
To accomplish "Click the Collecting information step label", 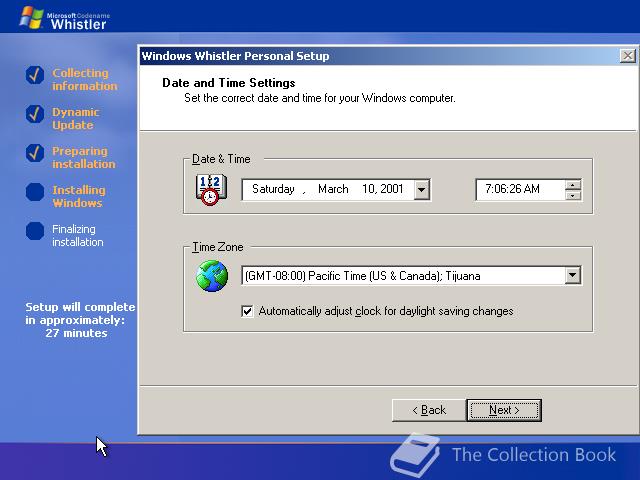I will [84, 79].
